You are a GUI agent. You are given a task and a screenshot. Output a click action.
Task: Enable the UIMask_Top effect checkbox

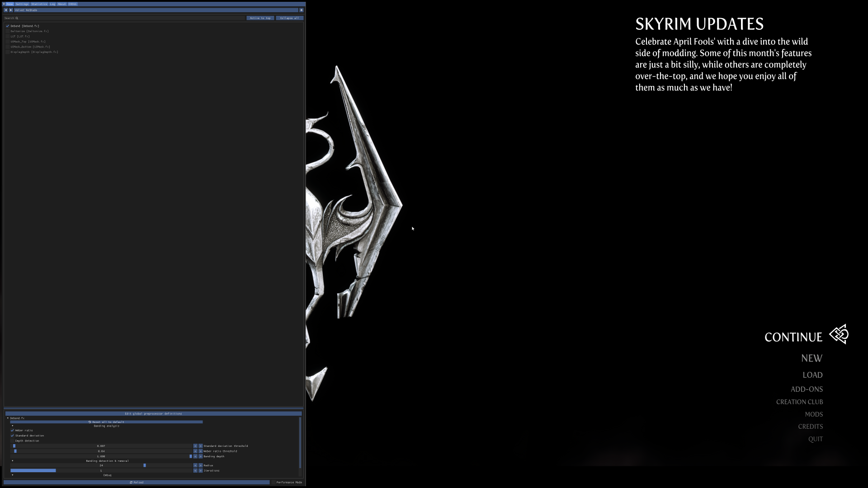pyautogui.click(x=8, y=42)
